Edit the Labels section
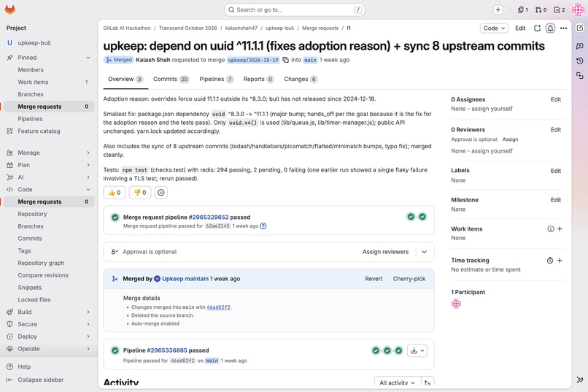The image size is (588, 392). pyautogui.click(x=556, y=171)
